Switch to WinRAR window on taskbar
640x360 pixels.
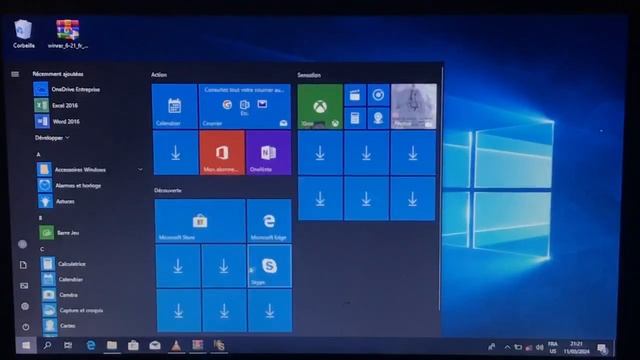click(198, 346)
